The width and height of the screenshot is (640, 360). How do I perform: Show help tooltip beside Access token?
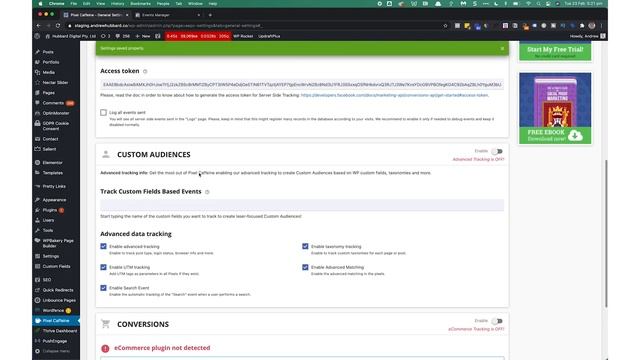point(145,71)
